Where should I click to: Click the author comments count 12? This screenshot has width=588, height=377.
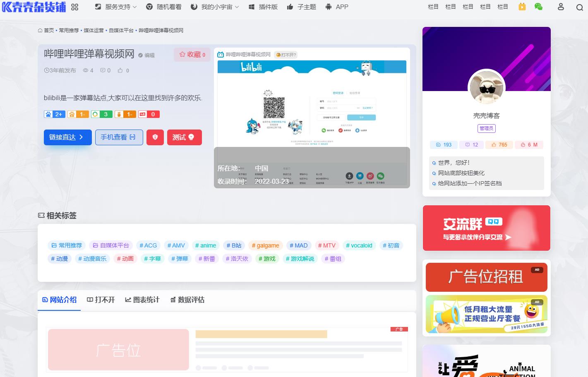[472, 145]
